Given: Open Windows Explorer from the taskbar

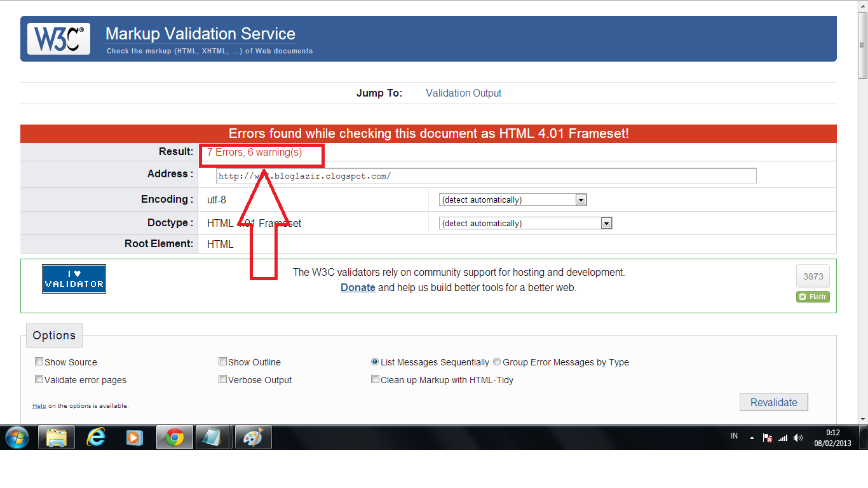Looking at the screenshot, I should coord(57,437).
